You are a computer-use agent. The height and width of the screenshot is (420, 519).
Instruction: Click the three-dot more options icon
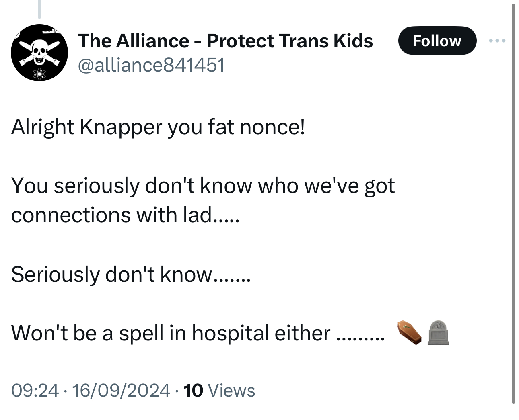497,41
